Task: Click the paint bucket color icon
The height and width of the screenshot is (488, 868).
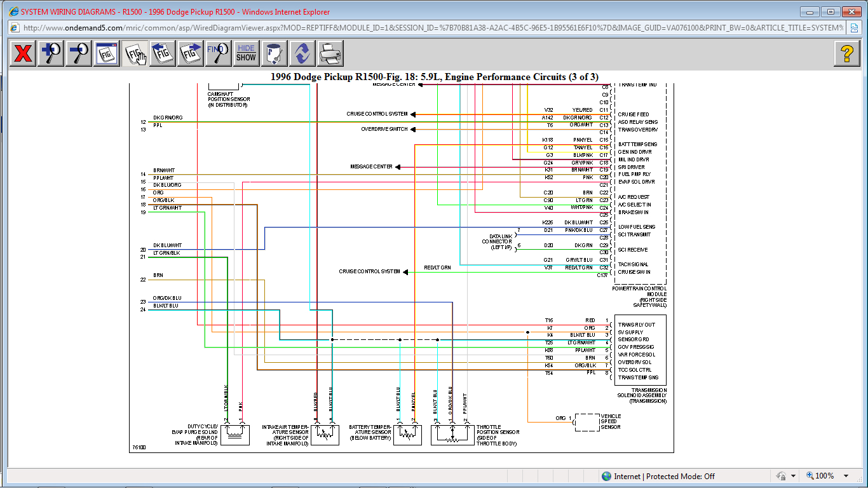Action: (x=275, y=53)
